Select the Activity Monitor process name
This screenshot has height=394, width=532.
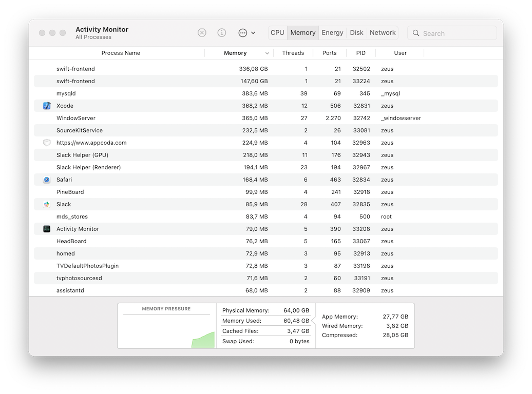(78, 229)
